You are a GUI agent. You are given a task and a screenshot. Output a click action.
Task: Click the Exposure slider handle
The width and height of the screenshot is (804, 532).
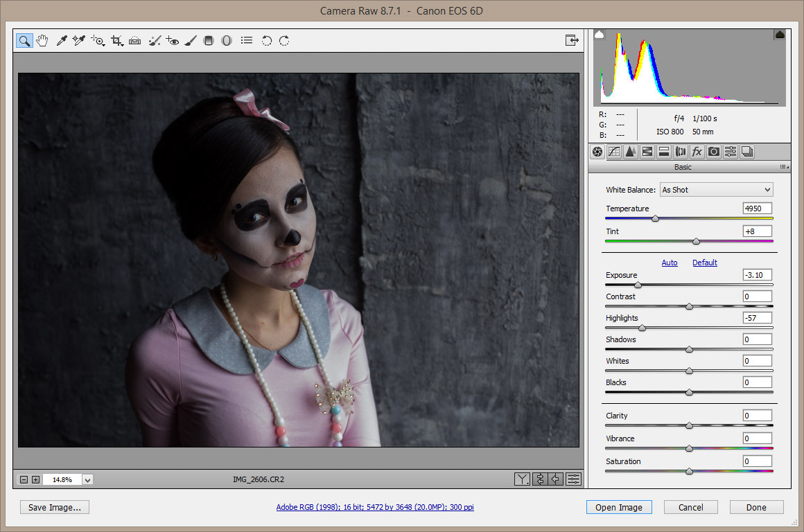click(638, 285)
